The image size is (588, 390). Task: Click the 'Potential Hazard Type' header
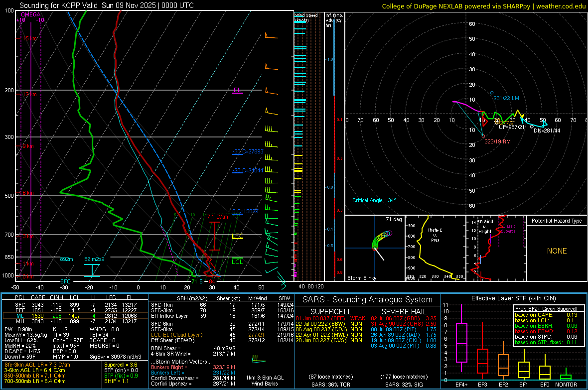pyautogui.click(x=557, y=221)
